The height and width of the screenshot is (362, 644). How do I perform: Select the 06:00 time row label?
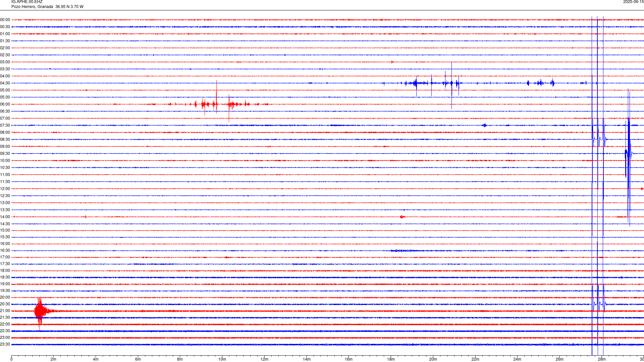[5, 105]
